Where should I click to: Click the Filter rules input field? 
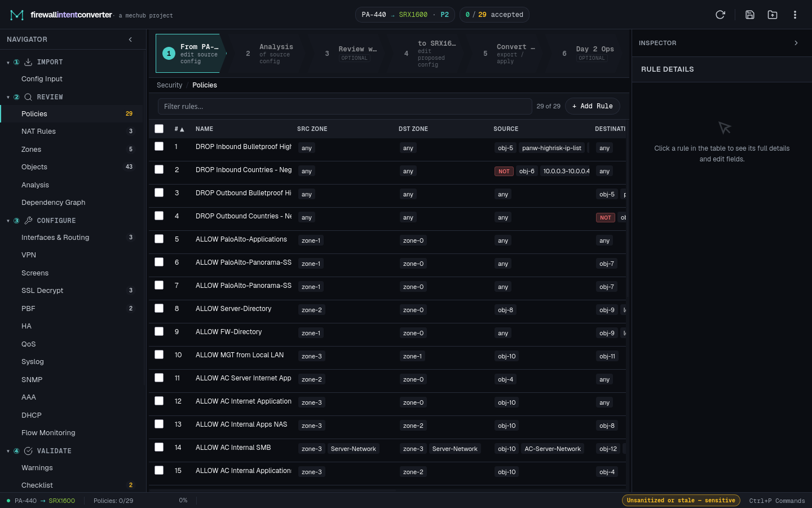[345, 106]
